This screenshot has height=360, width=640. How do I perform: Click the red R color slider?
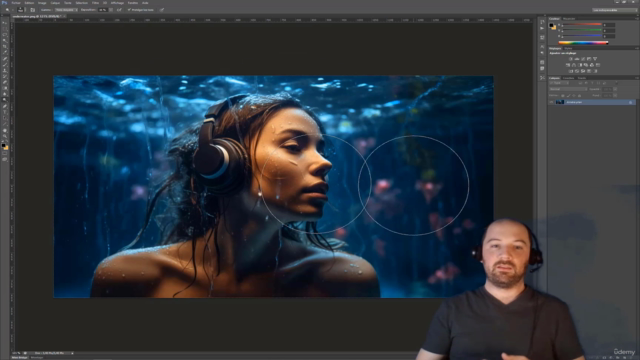582,24
